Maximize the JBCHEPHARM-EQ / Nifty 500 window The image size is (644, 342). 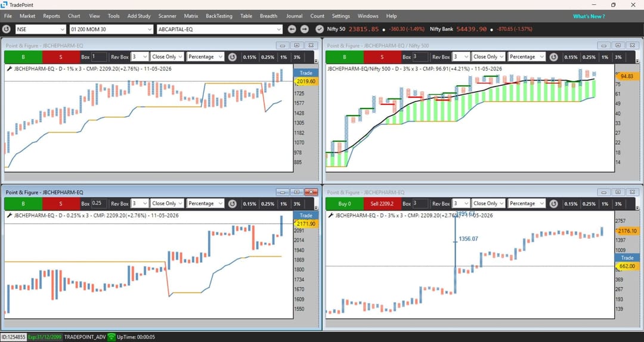point(618,45)
